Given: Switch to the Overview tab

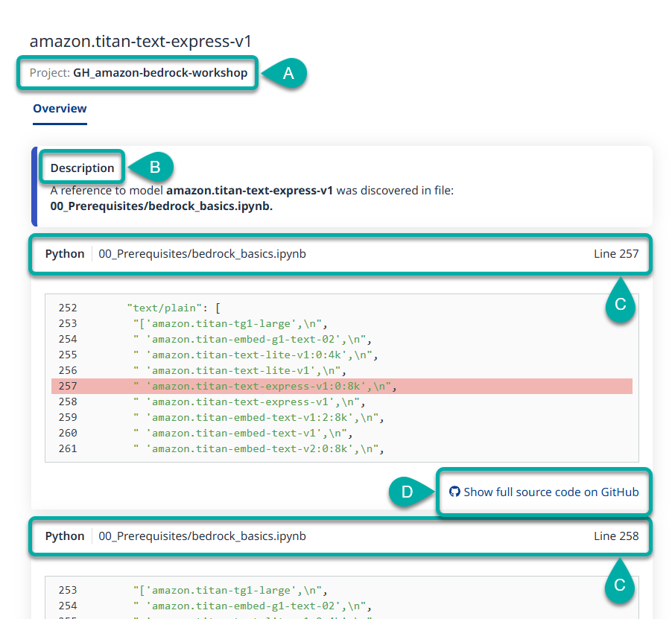Looking at the screenshot, I should pyautogui.click(x=60, y=109).
